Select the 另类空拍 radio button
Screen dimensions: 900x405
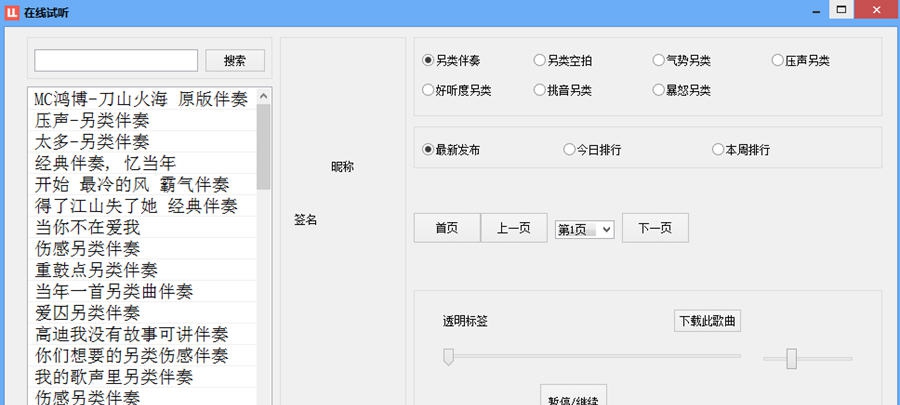click(562, 60)
